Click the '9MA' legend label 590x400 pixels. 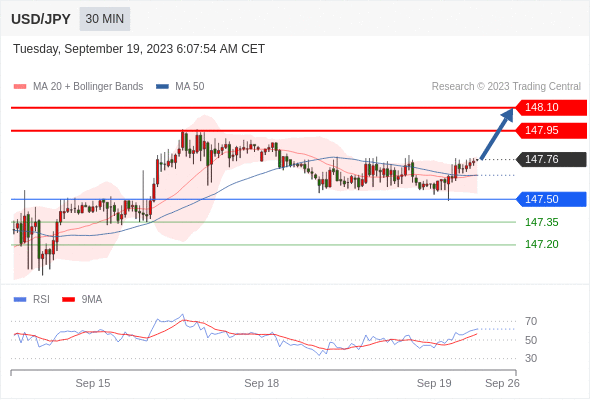click(92, 300)
